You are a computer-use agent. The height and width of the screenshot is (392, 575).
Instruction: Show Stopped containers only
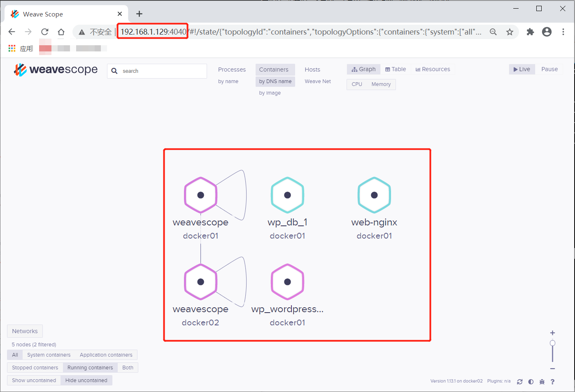tap(35, 368)
